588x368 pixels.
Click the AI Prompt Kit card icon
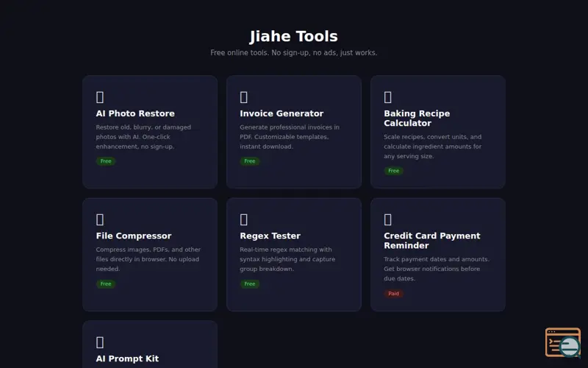pyautogui.click(x=100, y=342)
